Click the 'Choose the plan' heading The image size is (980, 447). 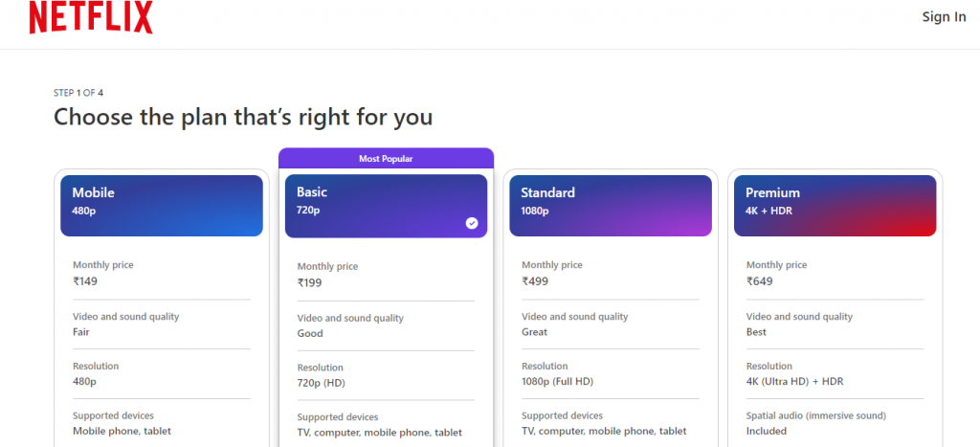point(243,118)
